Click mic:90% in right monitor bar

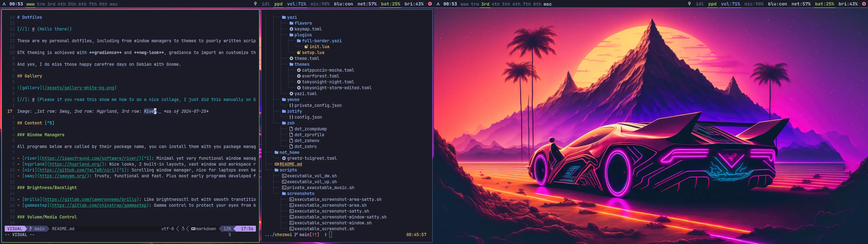(x=754, y=4)
